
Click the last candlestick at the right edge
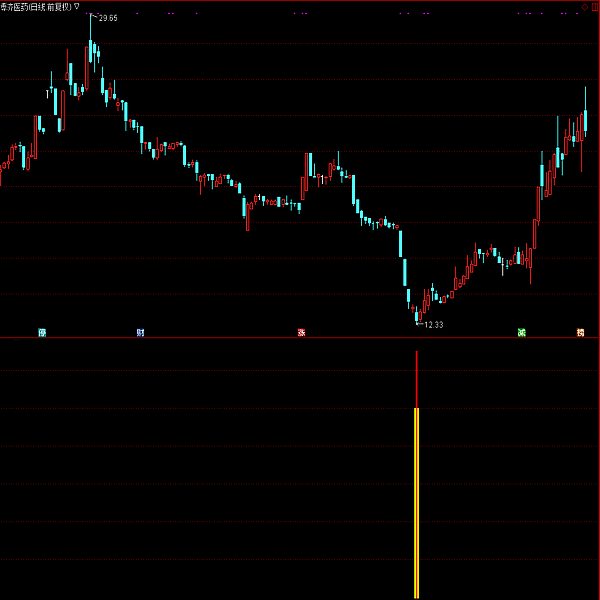point(585,120)
